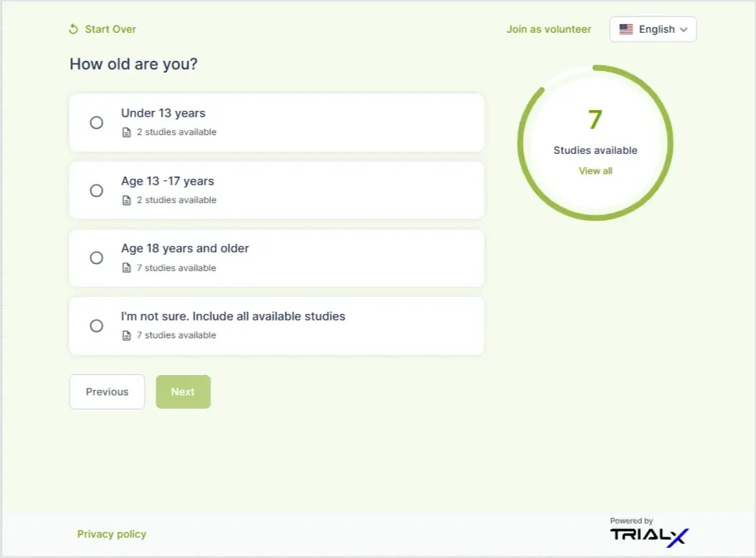Select I'm not sure radio button
756x558 pixels.
96,326
